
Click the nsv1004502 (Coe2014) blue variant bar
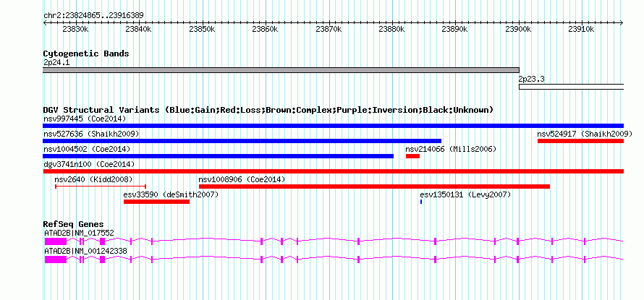(218, 156)
